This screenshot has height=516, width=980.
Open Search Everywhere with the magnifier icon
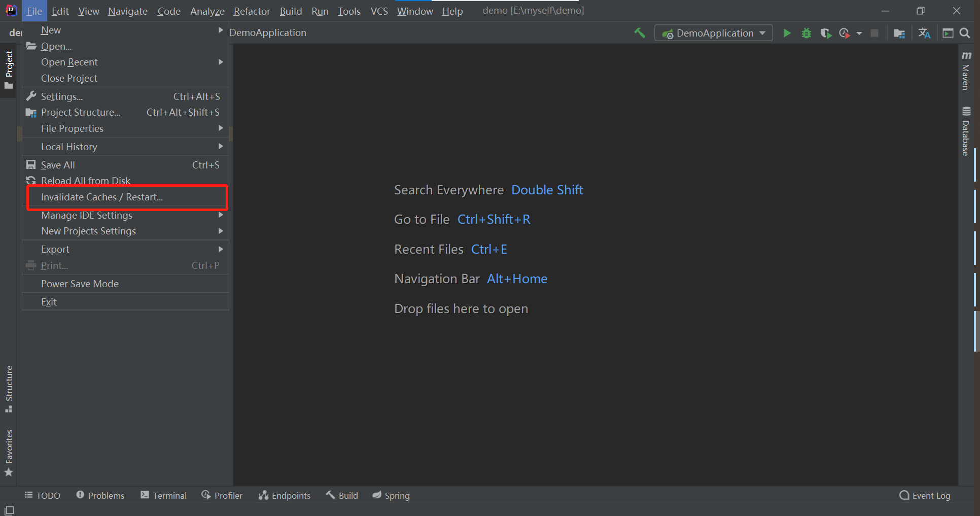pos(965,32)
